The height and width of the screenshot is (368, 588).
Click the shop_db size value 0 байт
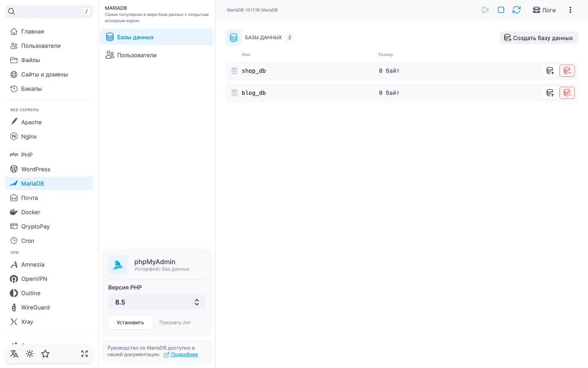click(x=389, y=71)
